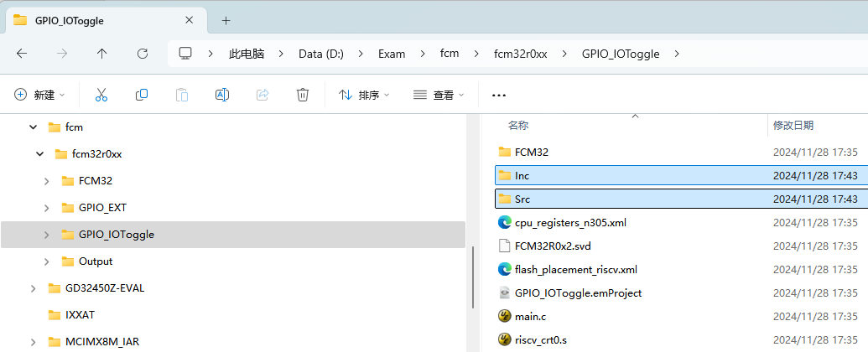
Task: Select Output folder in navigation tree
Action: [x=96, y=261]
